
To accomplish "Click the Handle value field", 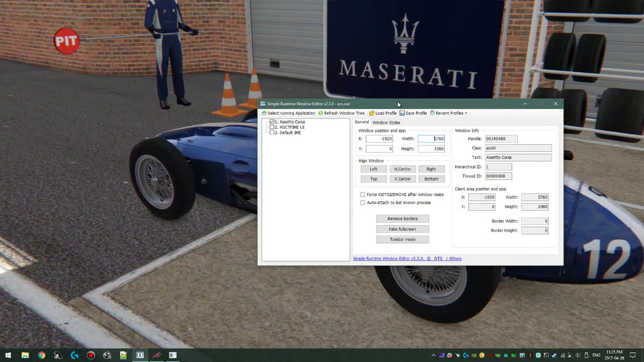I will click(x=501, y=139).
